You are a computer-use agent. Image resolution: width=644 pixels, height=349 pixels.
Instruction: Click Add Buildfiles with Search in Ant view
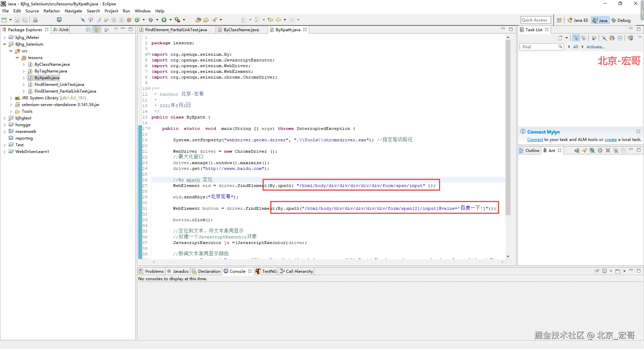point(585,150)
